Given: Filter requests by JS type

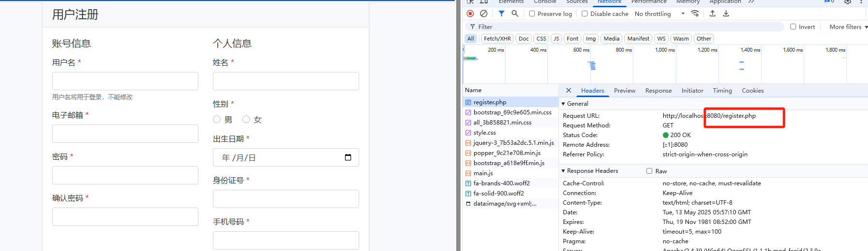Looking at the screenshot, I should tap(557, 39).
